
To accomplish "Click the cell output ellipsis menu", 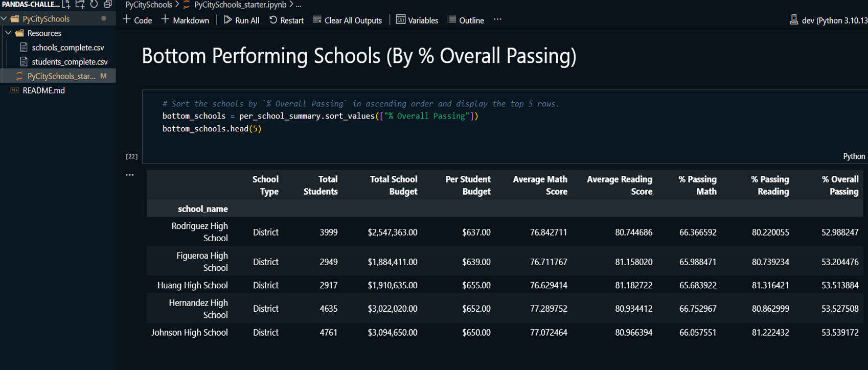I will (x=130, y=175).
